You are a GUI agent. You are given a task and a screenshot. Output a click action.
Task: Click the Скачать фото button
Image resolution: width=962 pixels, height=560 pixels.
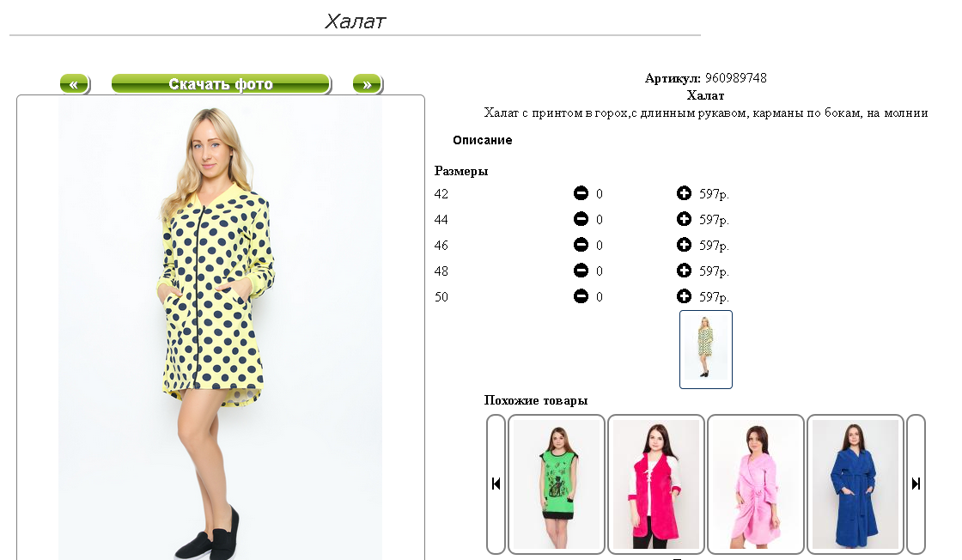pyautogui.click(x=221, y=84)
